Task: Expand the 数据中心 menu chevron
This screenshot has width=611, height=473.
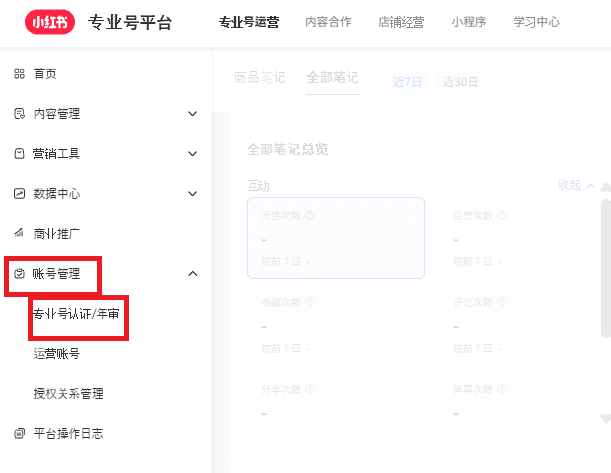Action: tap(193, 194)
